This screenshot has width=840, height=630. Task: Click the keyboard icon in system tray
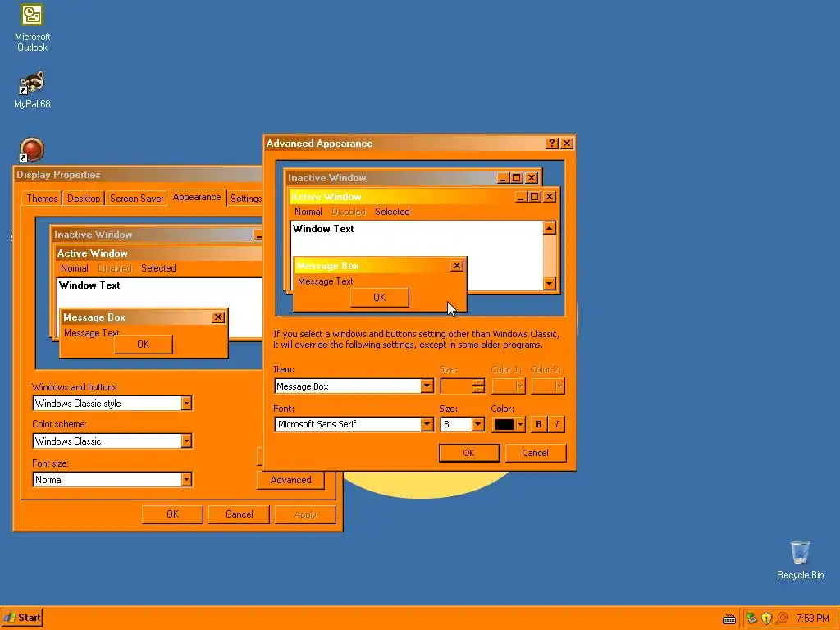point(729,619)
